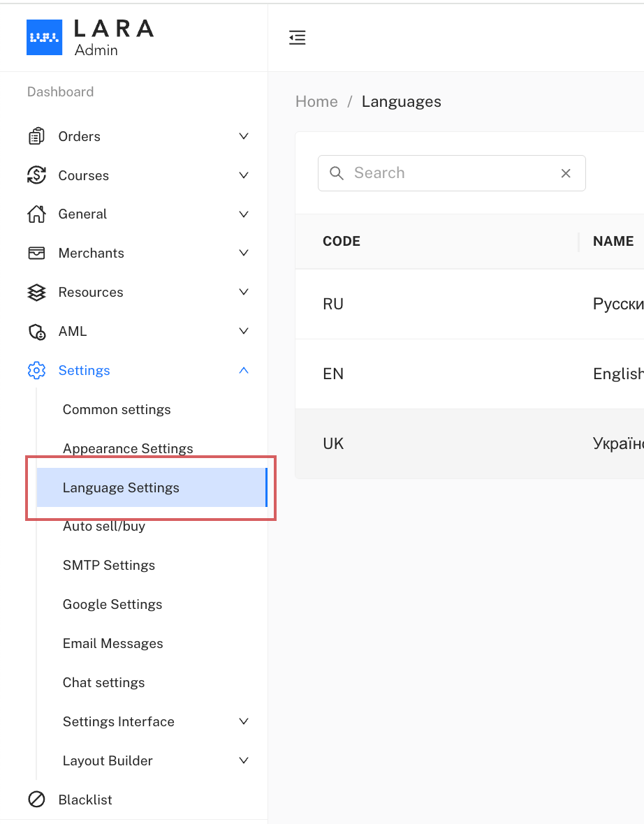Image resolution: width=644 pixels, height=824 pixels.
Task: Expand the Orders menu chevron
Action: point(244,136)
